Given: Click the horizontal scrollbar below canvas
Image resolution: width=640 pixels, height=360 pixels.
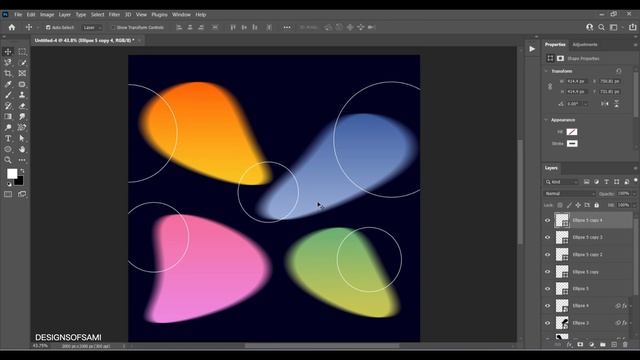Looking at the screenshot, I should tap(322, 346).
